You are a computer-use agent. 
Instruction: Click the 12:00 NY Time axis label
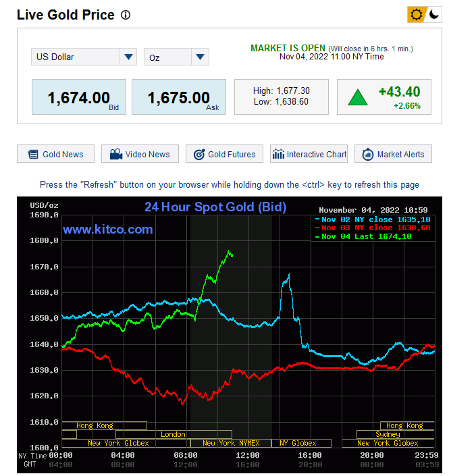pyautogui.click(x=247, y=455)
